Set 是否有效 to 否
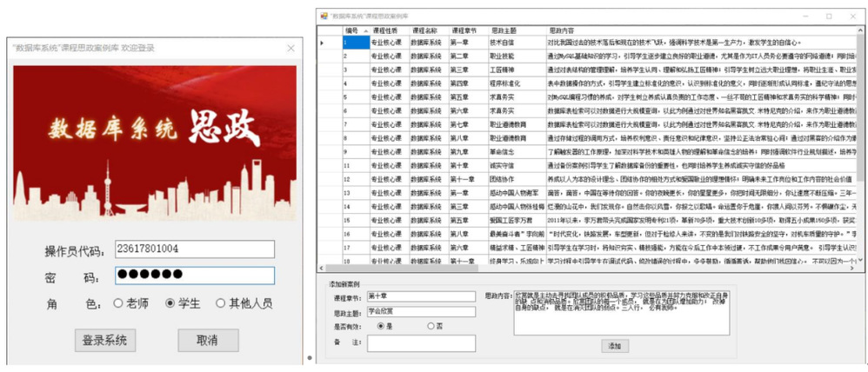Screen dimensions: 868x372 (x=431, y=326)
